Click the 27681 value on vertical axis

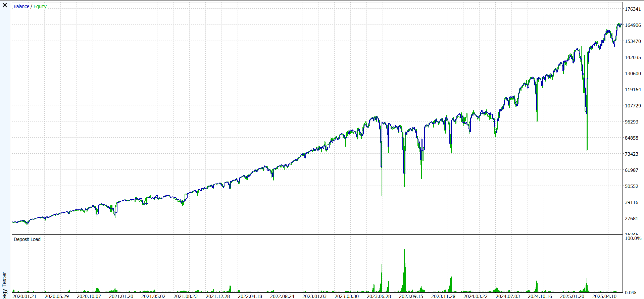pyautogui.click(x=631, y=218)
